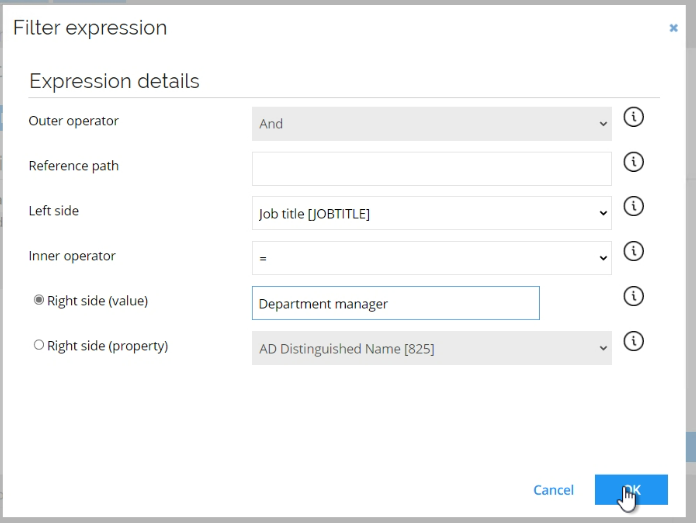Screen dimensions: 696x523
Task: Close the Filter expression dialog
Action: point(673,28)
